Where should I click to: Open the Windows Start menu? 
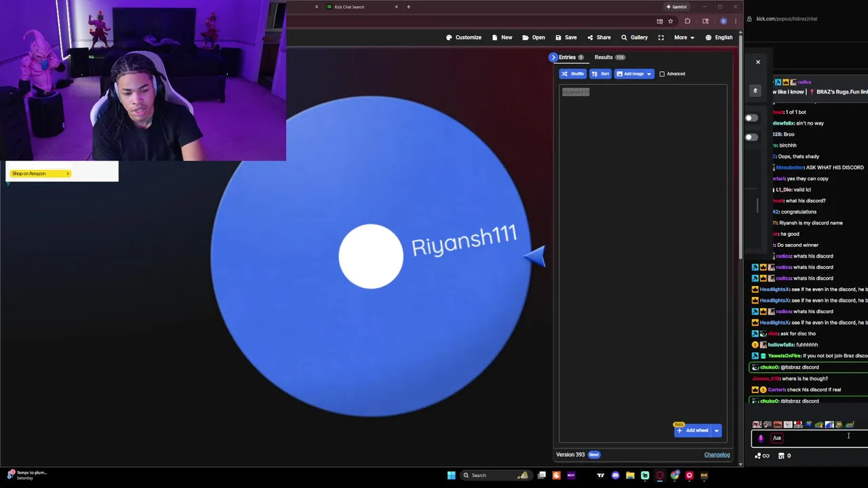click(x=451, y=475)
